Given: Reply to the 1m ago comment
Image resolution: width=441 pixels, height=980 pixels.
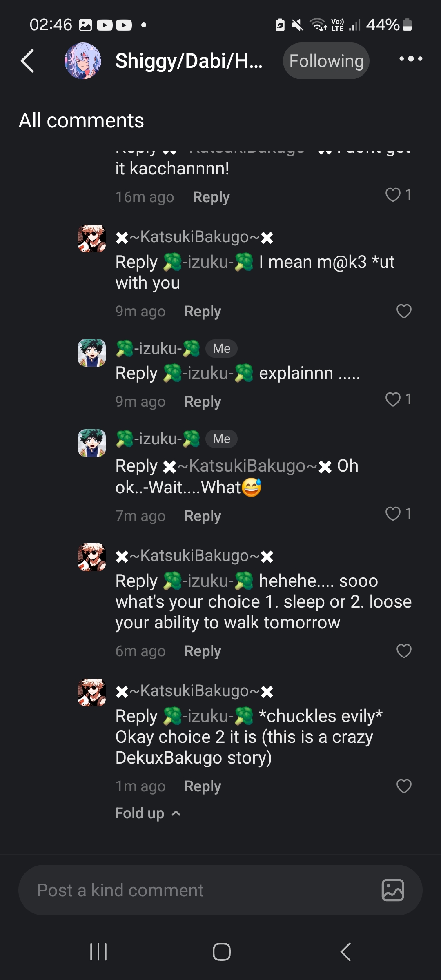Looking at the screenshot, I should tap(203, 786).
